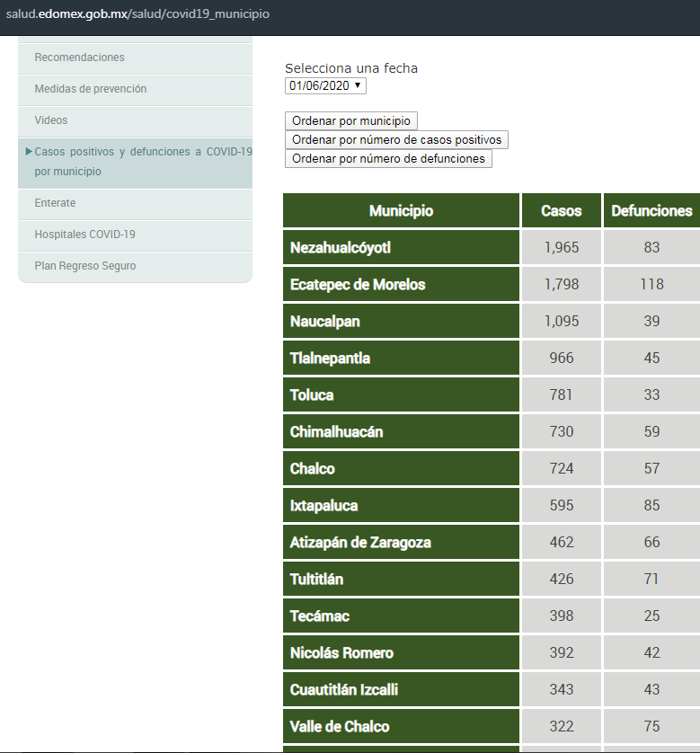Image resolution: width=700 pixels, height=753 pixels.
Task: Select the Toluca municipality cell
Action: [312, 394]
